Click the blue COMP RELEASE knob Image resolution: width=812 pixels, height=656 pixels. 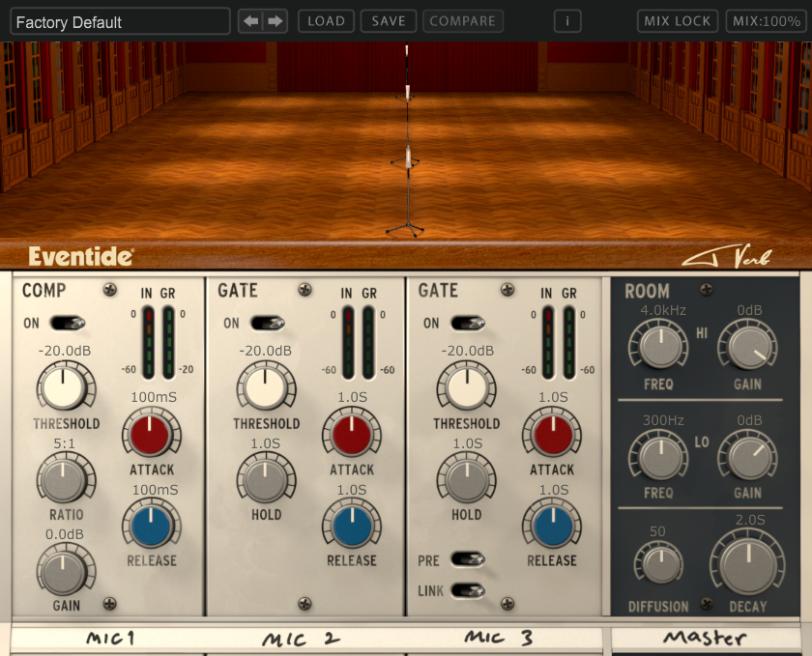[151, 525]
